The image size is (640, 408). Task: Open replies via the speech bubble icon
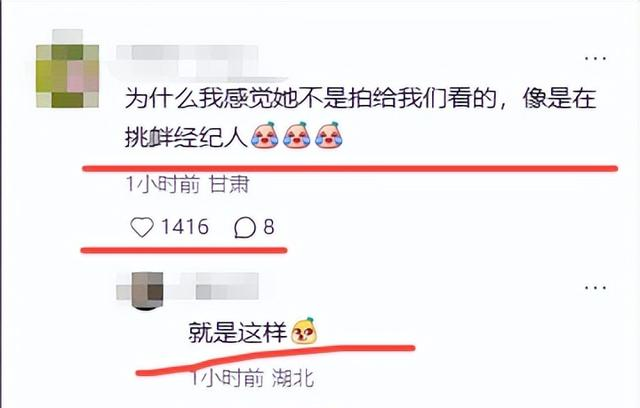tap(245, 227)
